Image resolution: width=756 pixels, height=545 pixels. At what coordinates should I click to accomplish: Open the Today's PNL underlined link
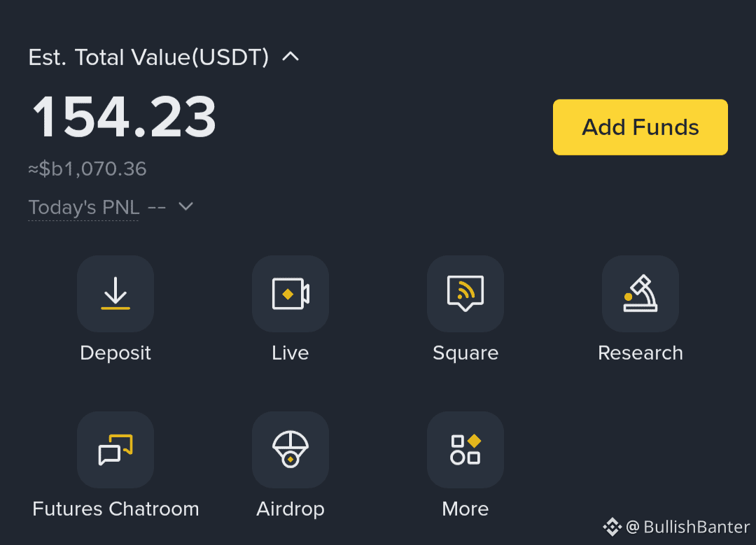[84, 208]
